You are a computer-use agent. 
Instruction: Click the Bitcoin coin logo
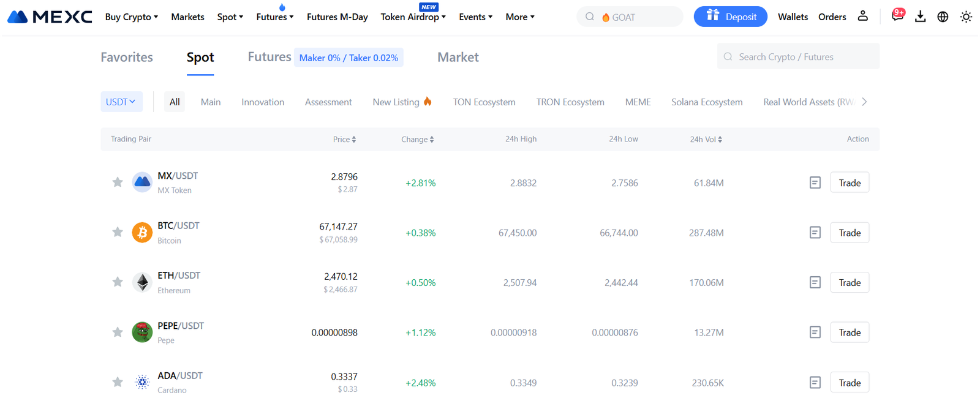point(142,233)
